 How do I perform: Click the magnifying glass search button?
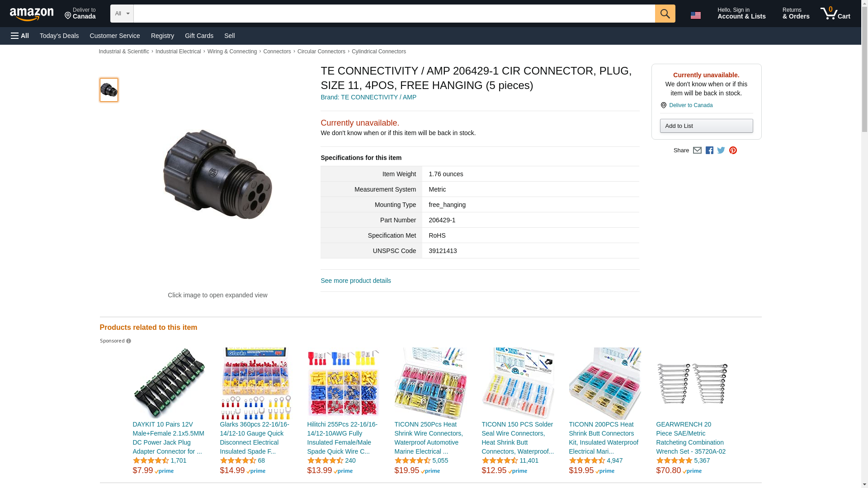coord(665,14)
